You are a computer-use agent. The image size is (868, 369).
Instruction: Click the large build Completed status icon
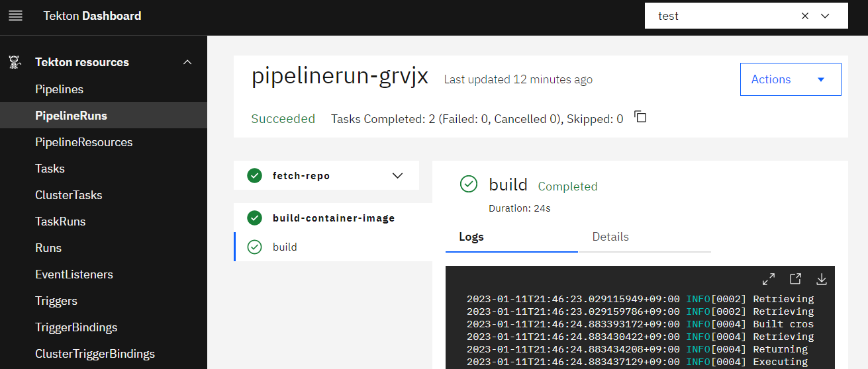coord(469,184)
